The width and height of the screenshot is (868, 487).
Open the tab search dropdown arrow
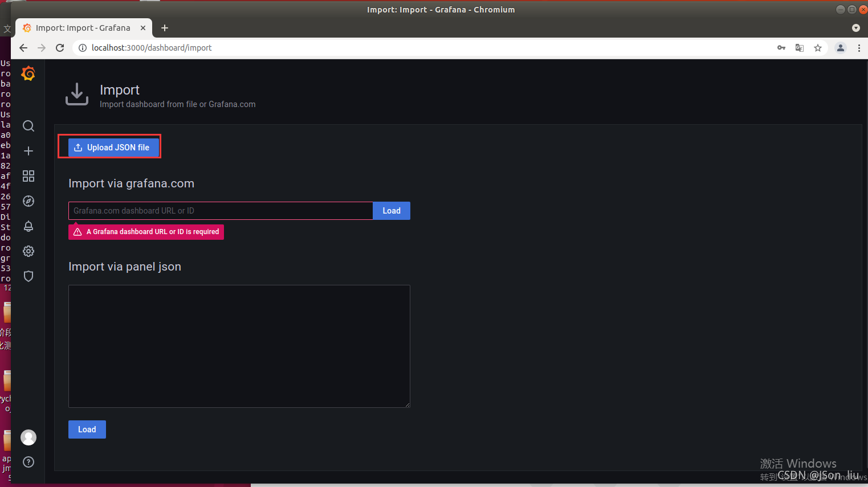coord(856,28)
